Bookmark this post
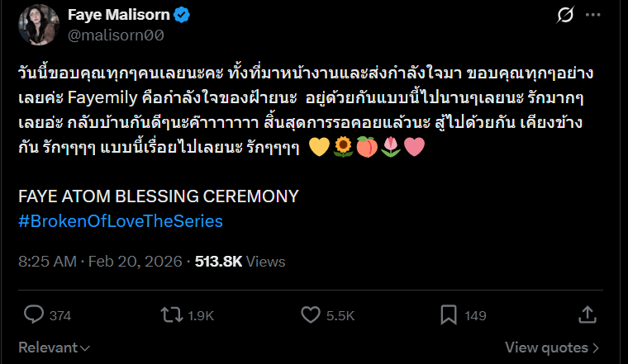Image resolution: width=628 pixels, height=364 pixels. coord(449,314)
